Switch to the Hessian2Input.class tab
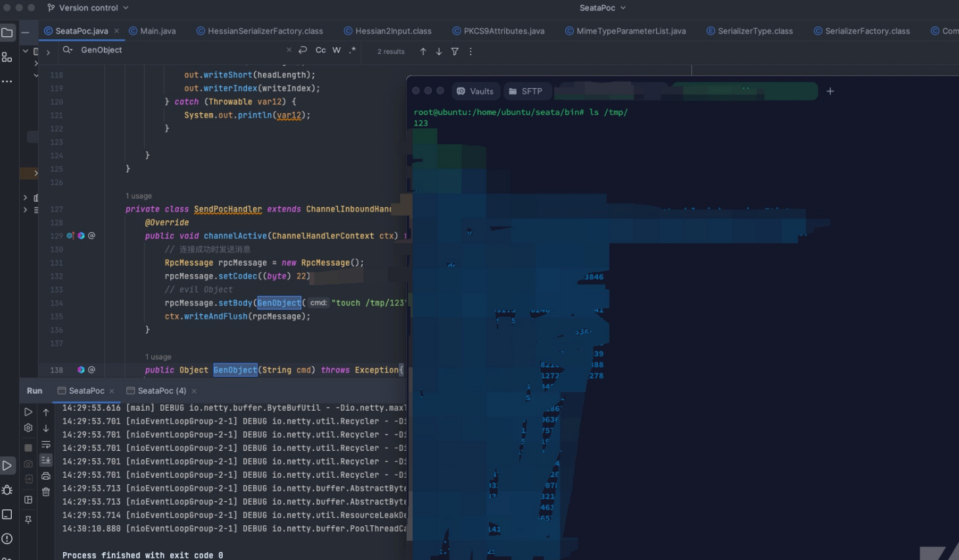 pos(388,31)
